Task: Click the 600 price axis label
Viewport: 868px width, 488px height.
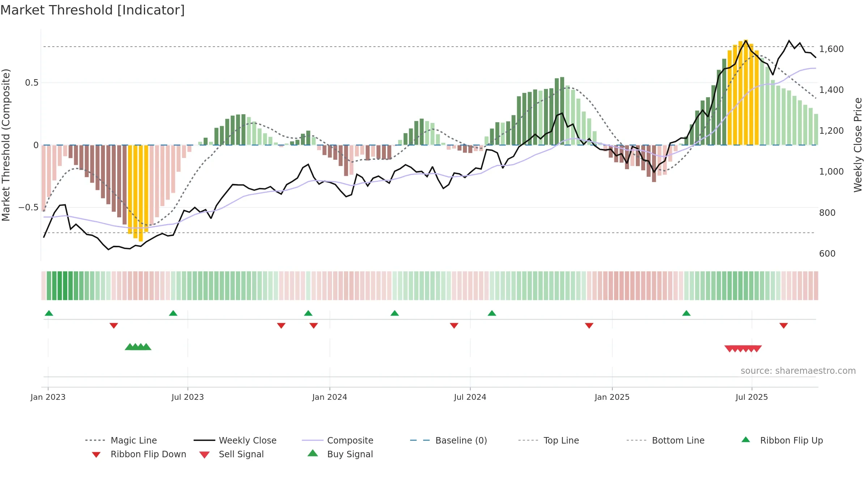Action: 827,254
